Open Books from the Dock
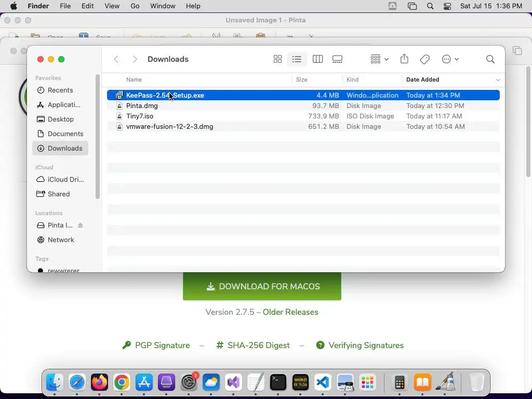This screenshot has height=399, width=532. click(x=422, y=382)
